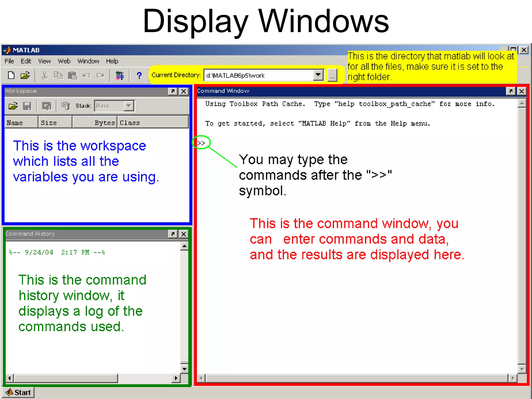Undock the Command Window panel

click(511, 91)
